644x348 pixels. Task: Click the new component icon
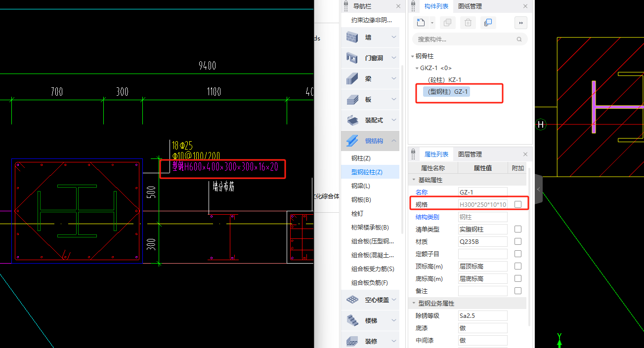pyautogui.click(x=421, y=23)
